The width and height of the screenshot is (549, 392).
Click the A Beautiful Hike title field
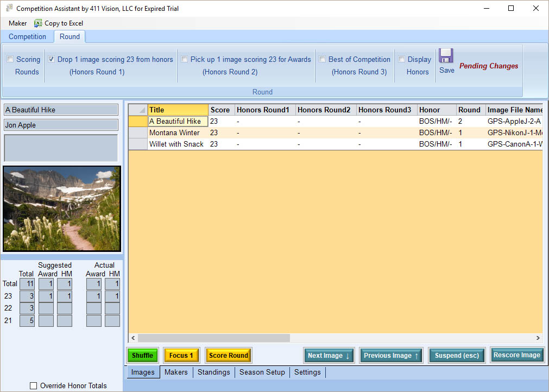pos(61,110)
